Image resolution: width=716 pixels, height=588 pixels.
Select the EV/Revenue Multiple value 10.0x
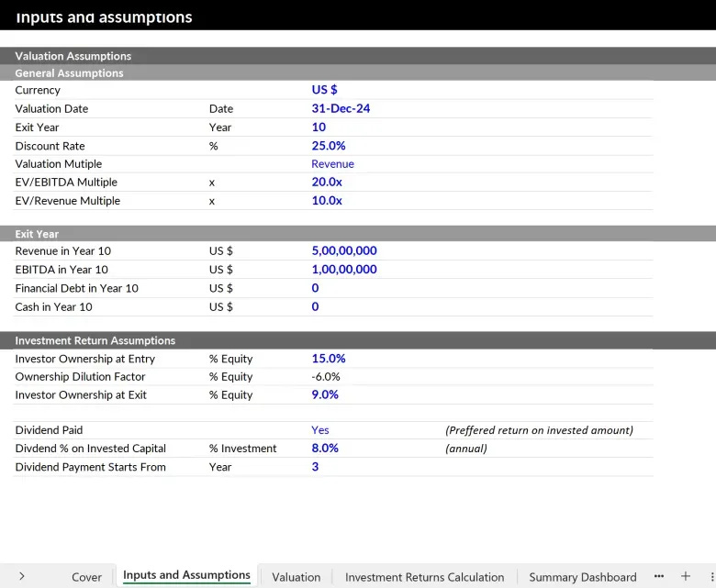coord(327,201)
